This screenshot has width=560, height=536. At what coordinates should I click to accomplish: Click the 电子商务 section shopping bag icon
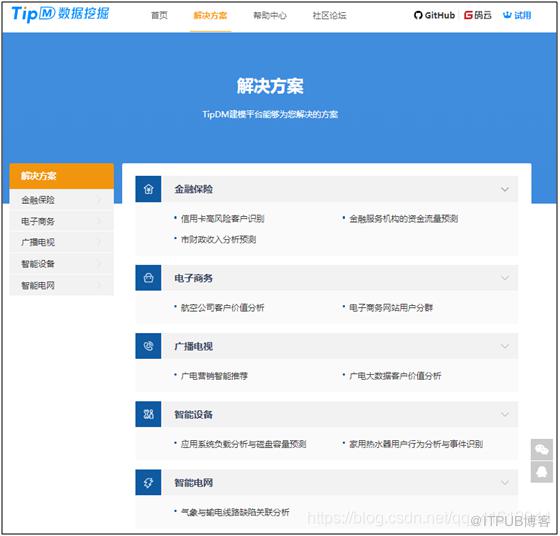coord(148,278)
